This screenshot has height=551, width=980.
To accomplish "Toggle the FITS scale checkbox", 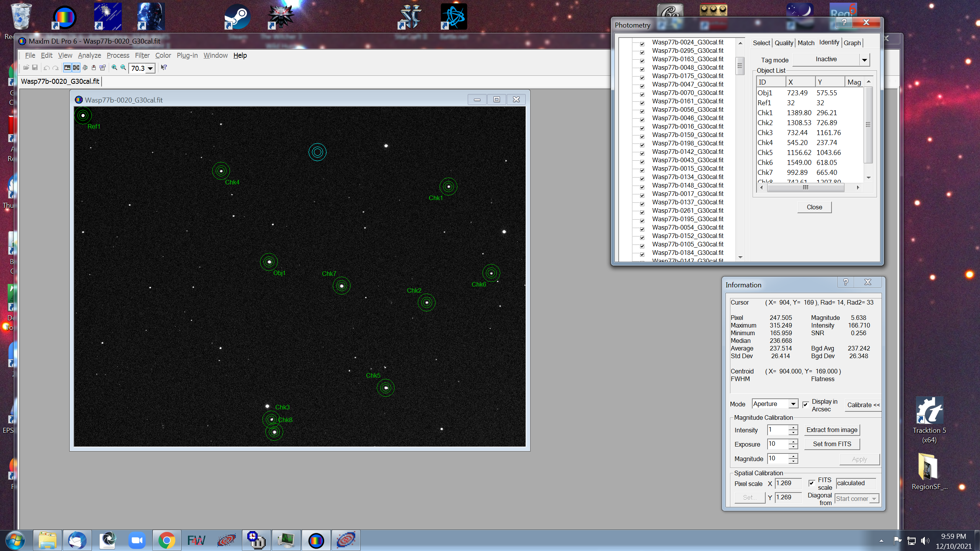I will pos(812,483).
